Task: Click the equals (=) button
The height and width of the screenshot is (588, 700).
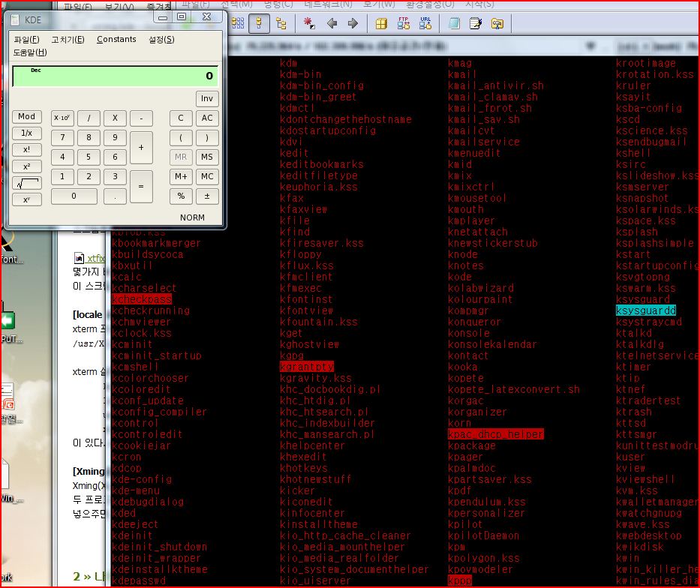Action: point(142,187)
